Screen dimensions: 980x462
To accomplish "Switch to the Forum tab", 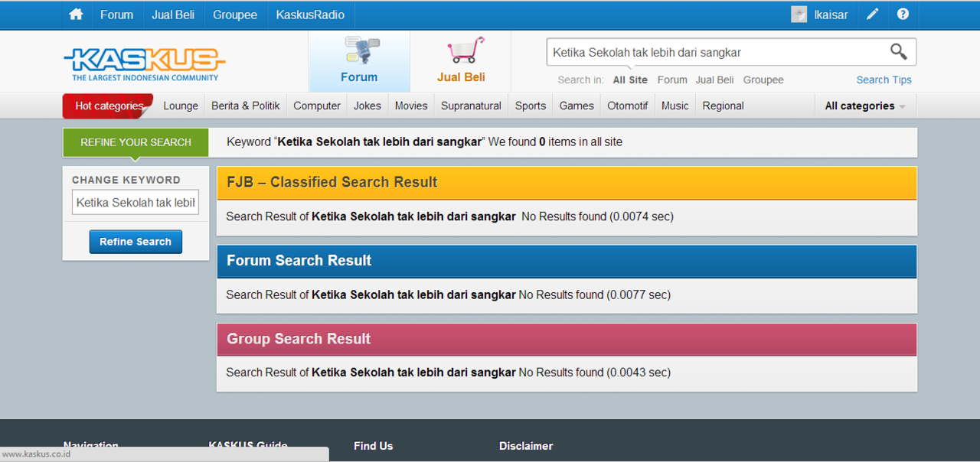I will (359, 61).
